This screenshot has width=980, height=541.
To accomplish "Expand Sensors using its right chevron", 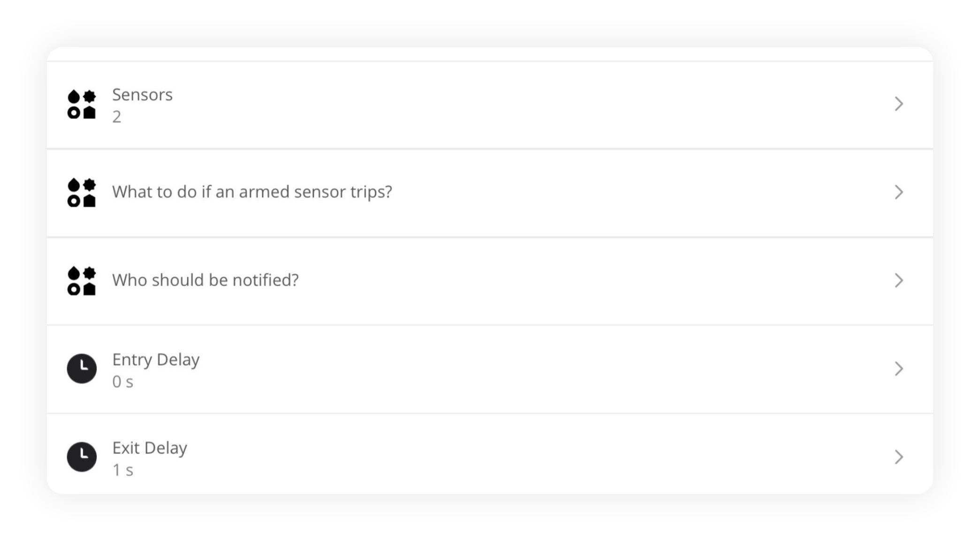I will (899, 104).
